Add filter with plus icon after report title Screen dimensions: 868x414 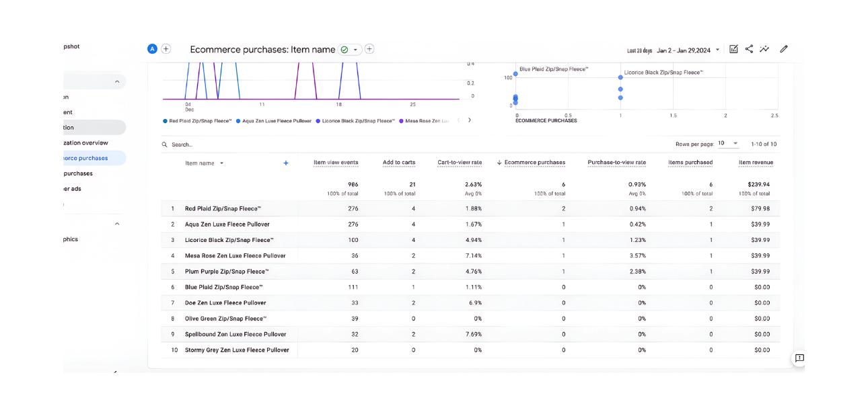click(369, 49)
